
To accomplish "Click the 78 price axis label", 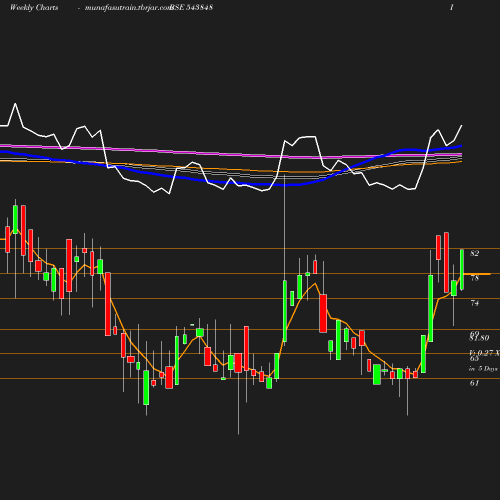I will click(475, 278).
